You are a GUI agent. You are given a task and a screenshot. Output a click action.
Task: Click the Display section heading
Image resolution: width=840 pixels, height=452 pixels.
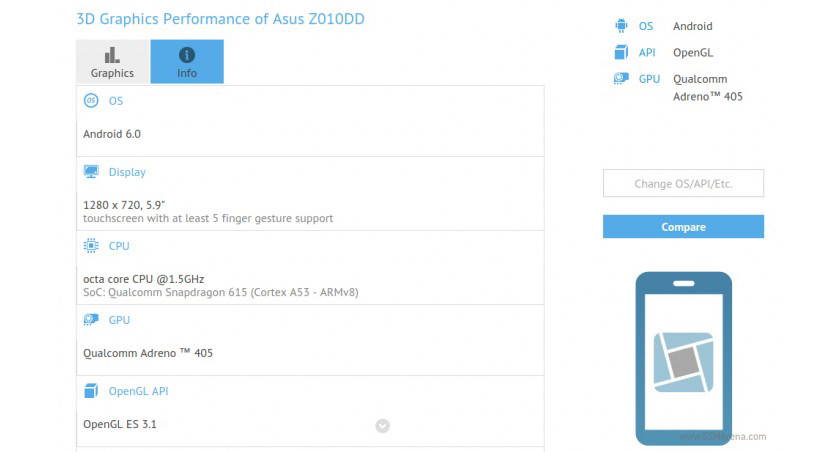127,172
